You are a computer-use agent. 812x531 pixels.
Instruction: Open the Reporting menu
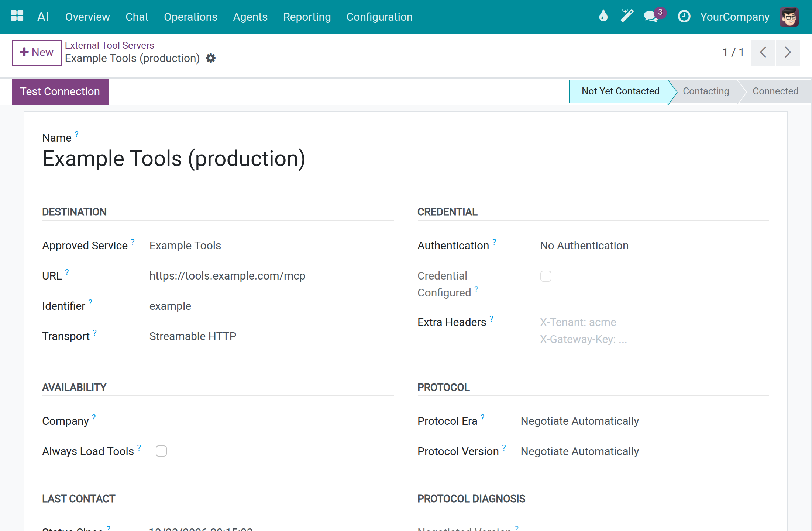[x=307, y=17]
